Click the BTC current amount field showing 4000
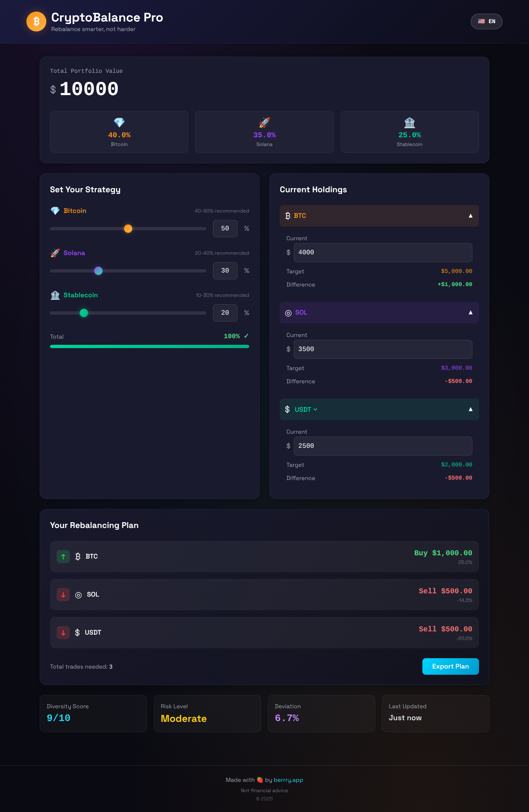 coord(383,253)
